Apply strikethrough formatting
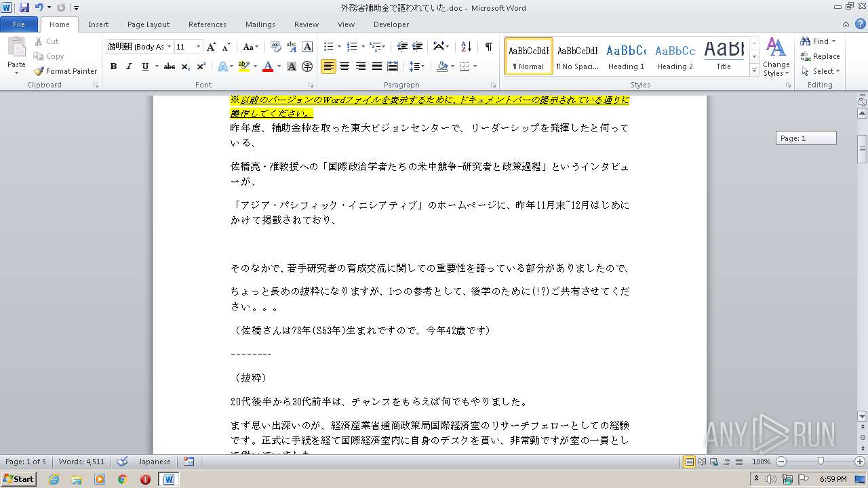The image size is (868, 488). [170, 66]
